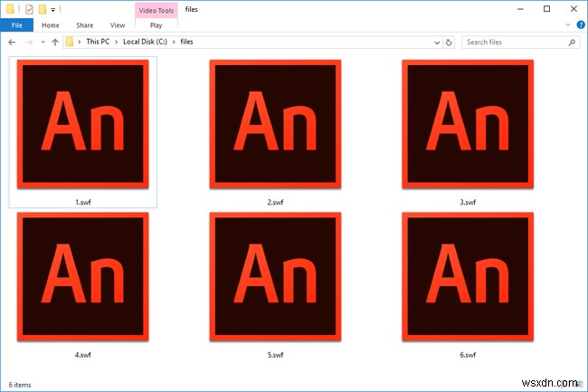Click the Properties quick access toolbar icon
Image resolution: width=588 pixels, height=392 pixels.
29,9
